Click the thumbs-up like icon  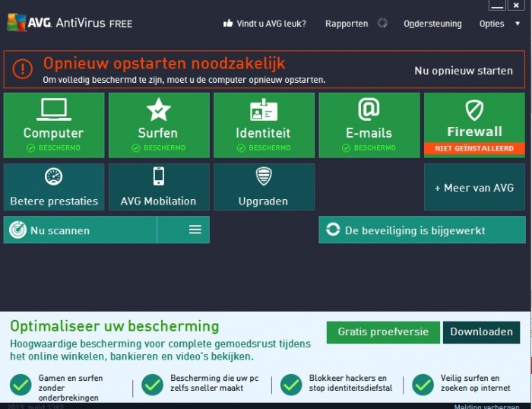pos(228,23)
